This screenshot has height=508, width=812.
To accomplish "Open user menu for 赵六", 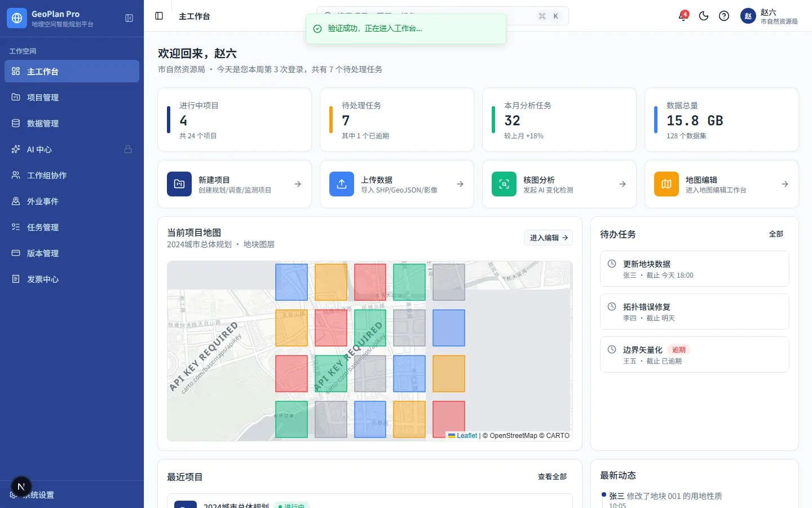I will pyautogui.click(x=769, y=16).
